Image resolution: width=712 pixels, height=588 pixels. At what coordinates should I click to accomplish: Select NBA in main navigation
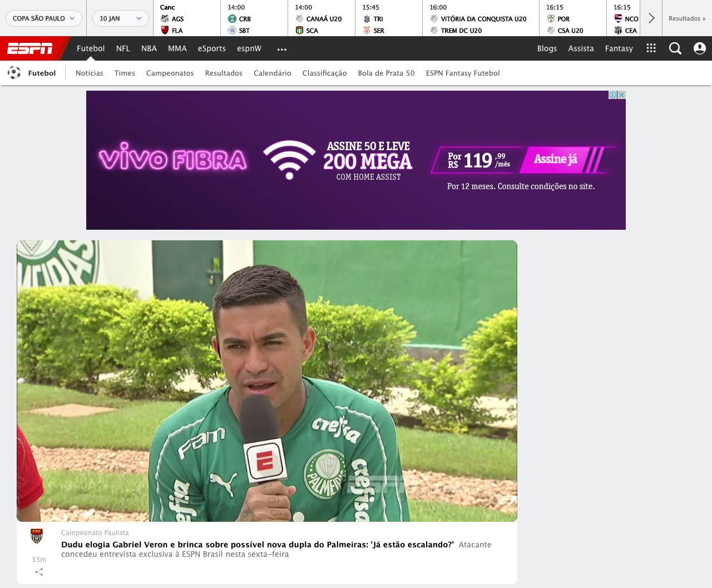(149, 48)
